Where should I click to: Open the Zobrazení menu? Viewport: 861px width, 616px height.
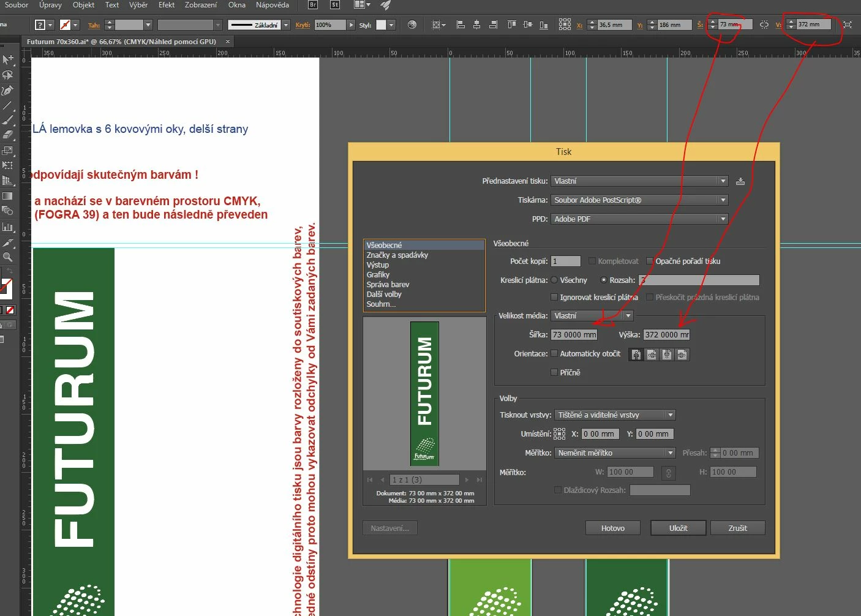[x=201, y=5]
